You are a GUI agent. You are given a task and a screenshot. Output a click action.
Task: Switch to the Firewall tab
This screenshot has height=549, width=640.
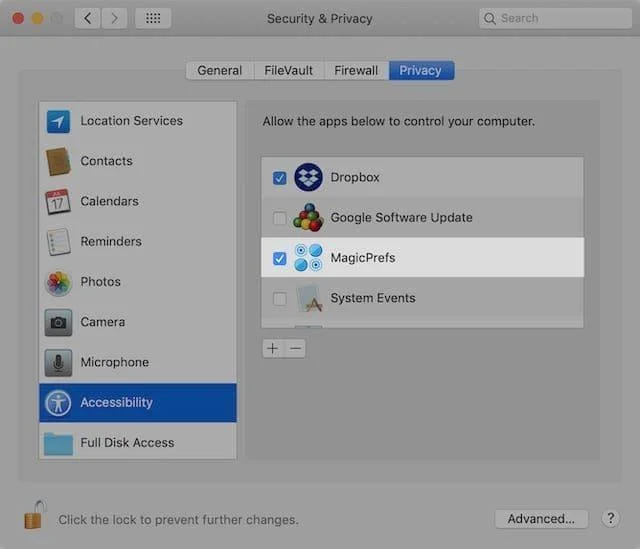click(x=356, y=71)
